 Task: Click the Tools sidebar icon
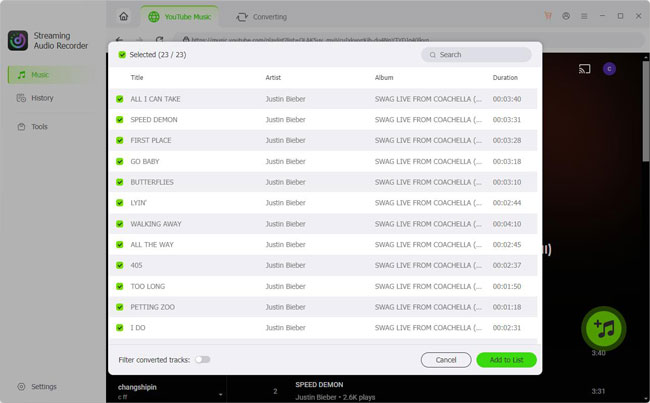pos(21,127)
